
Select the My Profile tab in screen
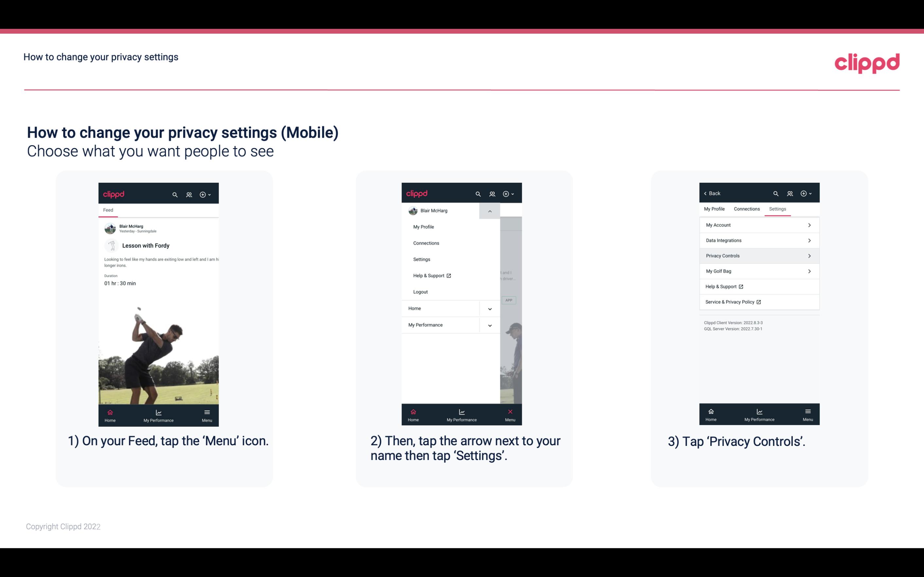pyautogui.click(x=715, y=209)
